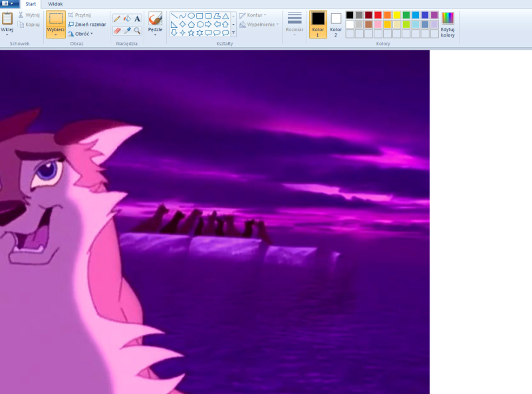The width and height of the screenshot is (532, 394).
Task: Click the Pędzle brush icon
Action: [x=156, y=19]
